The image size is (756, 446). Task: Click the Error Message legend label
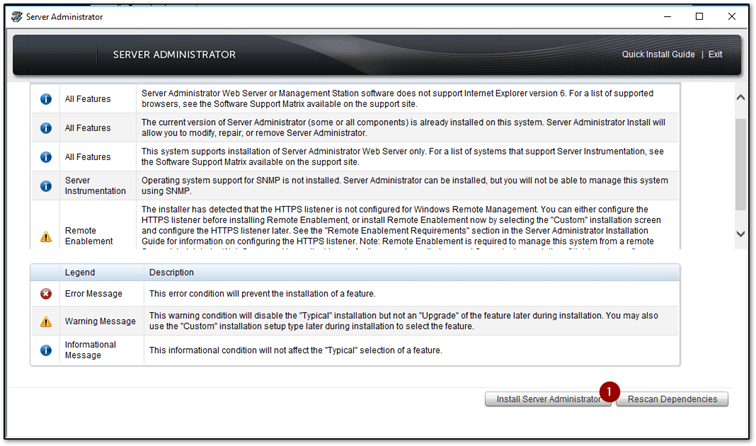[94, 294]
